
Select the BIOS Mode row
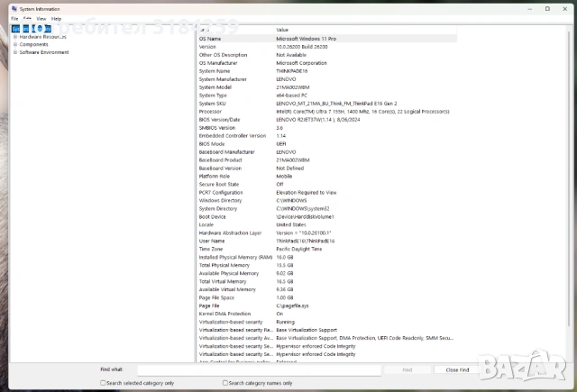[326, 144]
